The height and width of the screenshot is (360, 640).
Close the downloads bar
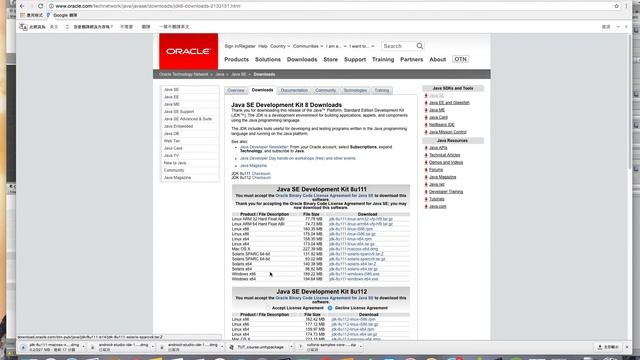627,347
